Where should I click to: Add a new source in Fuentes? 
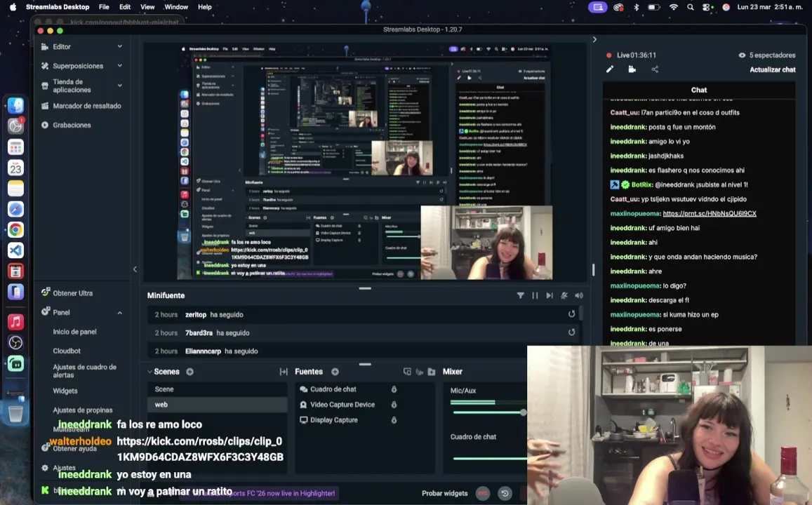(x=335, y=372)
